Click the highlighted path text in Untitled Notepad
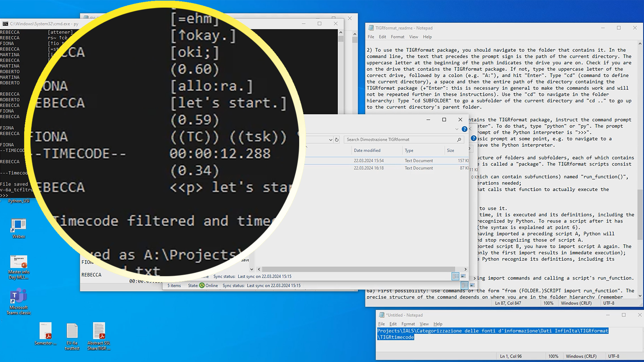The image size is (644, 362). [492, 334]
